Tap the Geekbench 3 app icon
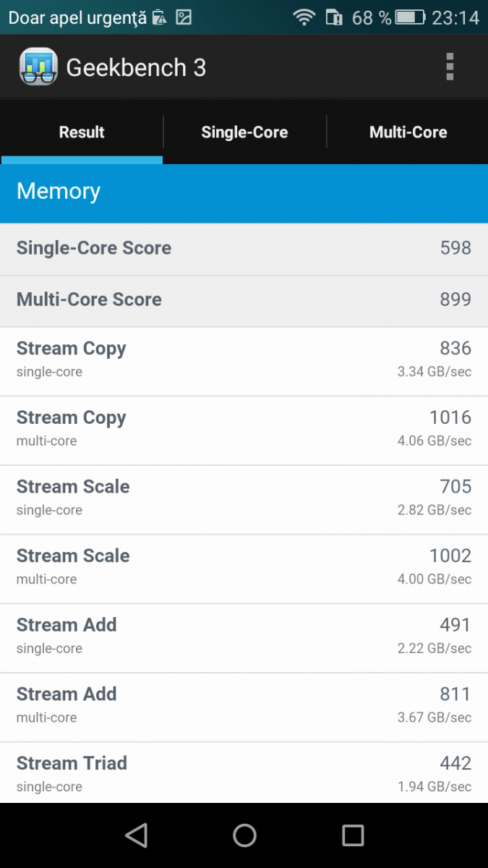488x868 pixels. [38, 67]
